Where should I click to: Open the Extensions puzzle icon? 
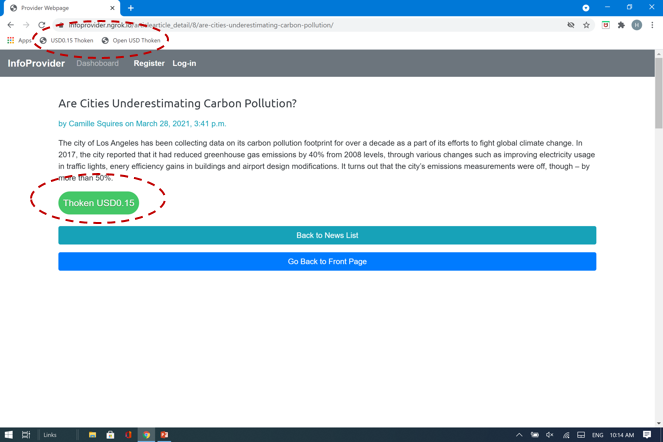(x=621, y=25)
